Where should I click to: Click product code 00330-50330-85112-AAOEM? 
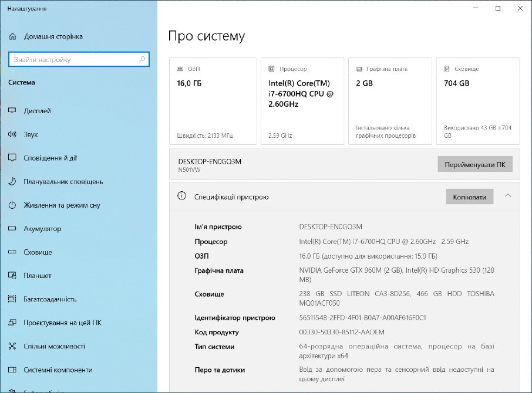[342, 332]
